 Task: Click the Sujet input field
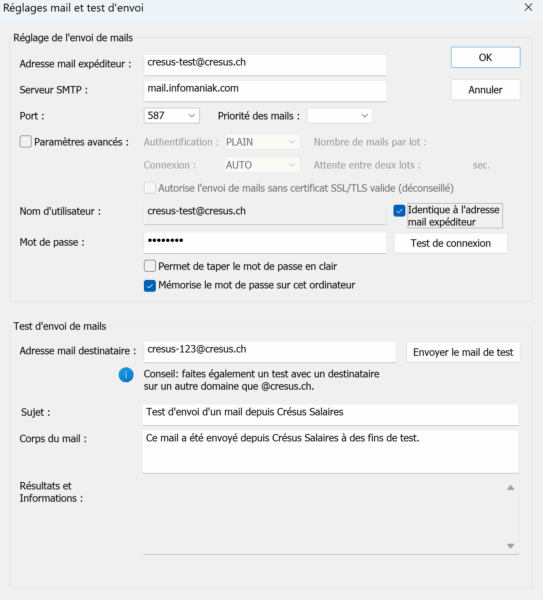click(x=331, y=414)
